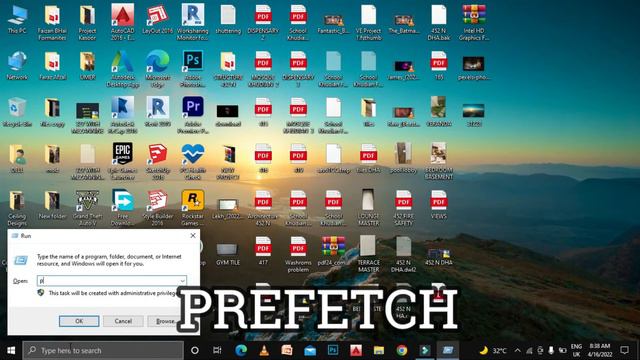Select the 452 FIRE SAFETY PDF

[x=403, y=208]
